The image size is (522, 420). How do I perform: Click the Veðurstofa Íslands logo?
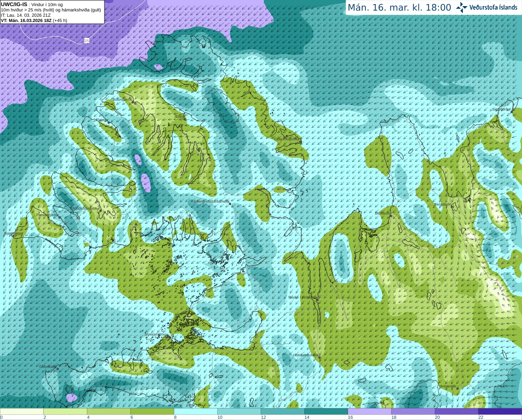487,7
